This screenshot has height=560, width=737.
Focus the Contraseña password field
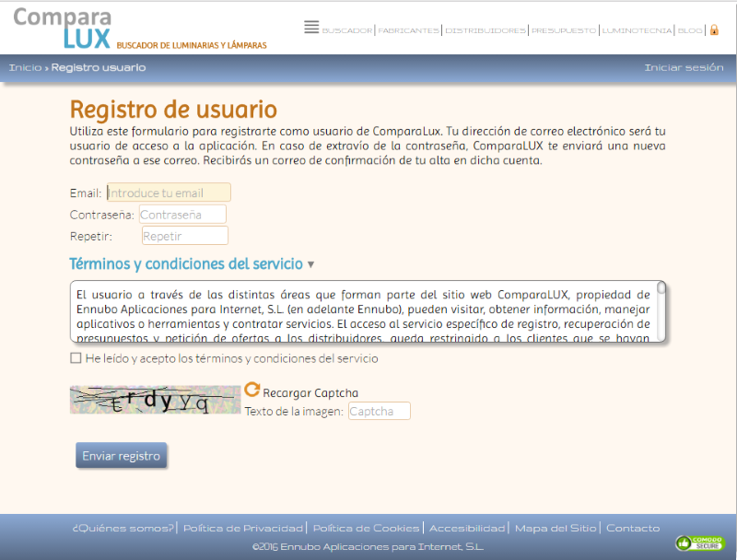click(x=182, y=215)
